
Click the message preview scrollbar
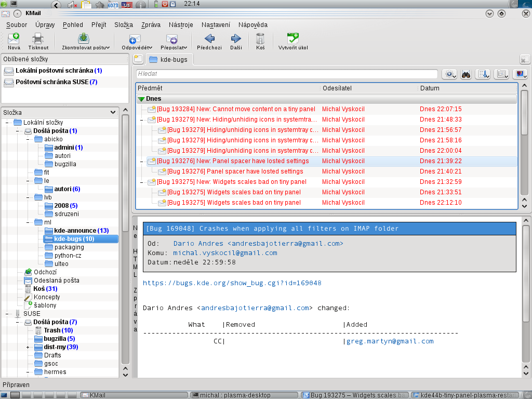pyautogui.click(x=526, y=273)
